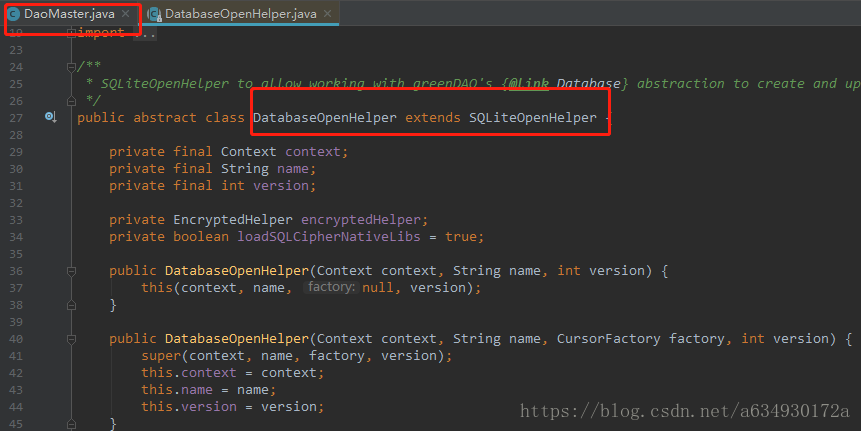The width and height of the screenshot is (861, 431).
Task: Collapse the Javadoc comment at line 24
Action: point(71,67)
